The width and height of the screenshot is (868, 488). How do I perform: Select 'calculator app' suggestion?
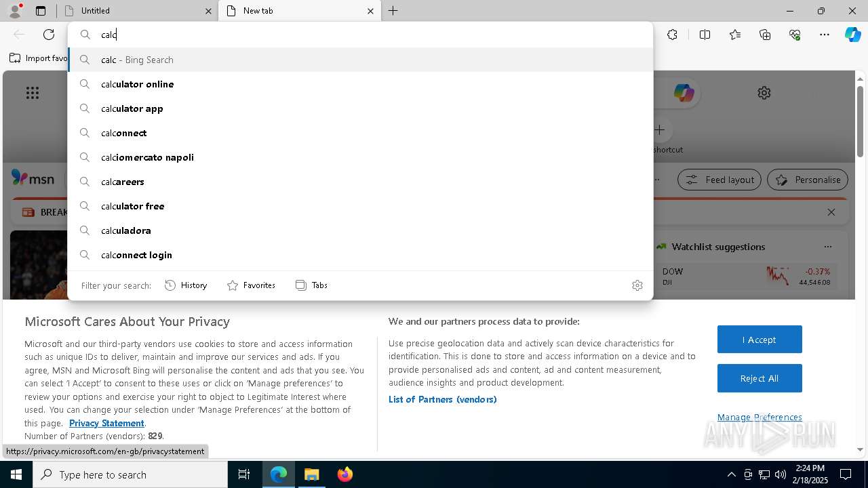(x=361, y=108)
